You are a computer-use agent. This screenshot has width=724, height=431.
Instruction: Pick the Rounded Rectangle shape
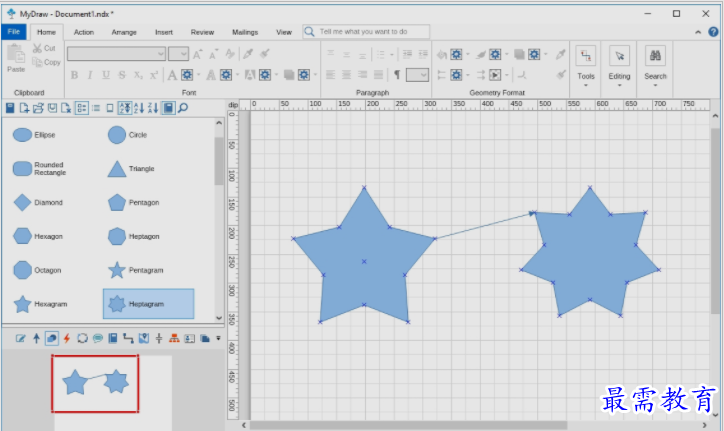[40, 169]
